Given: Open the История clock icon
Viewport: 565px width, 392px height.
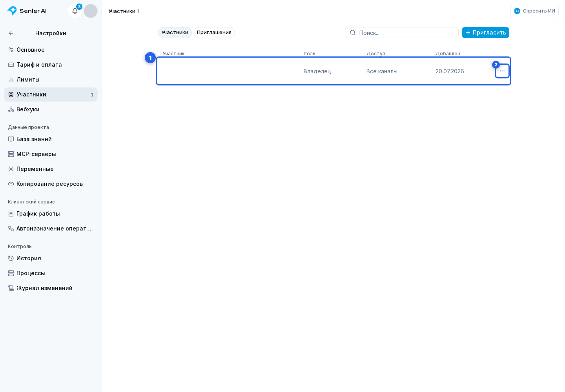Looking at the screenshot, I should [11, 258].
